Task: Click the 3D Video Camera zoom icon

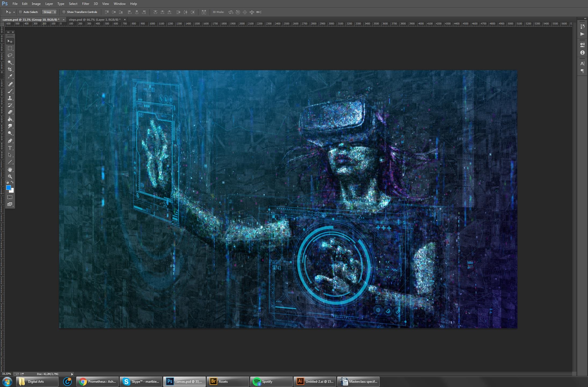Action: coord(259,12)
